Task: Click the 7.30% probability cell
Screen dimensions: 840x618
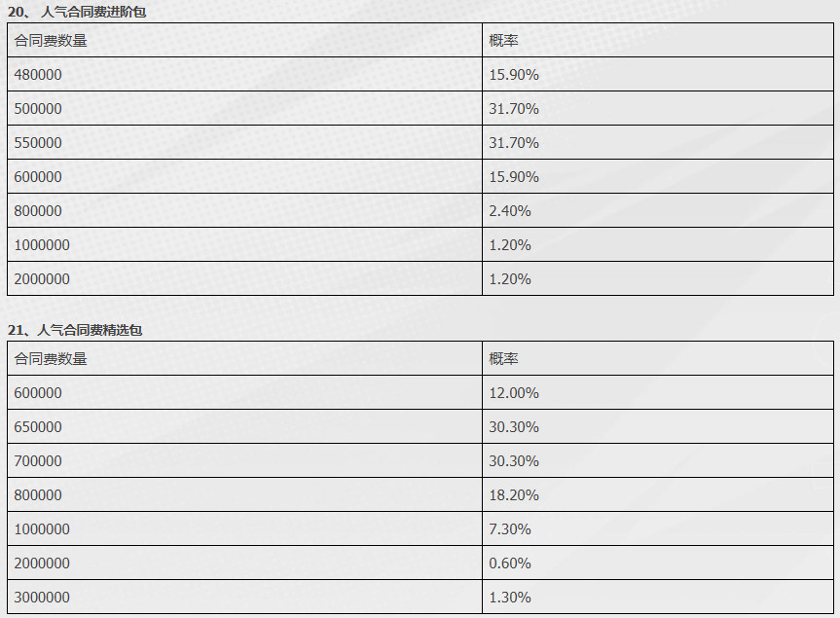Action: tap(658, 529)
